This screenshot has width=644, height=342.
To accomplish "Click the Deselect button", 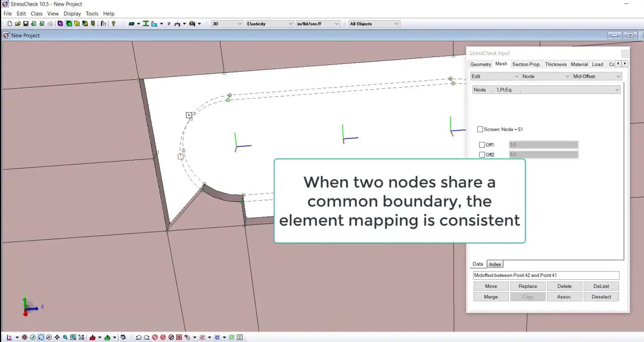I will point(601,296).
